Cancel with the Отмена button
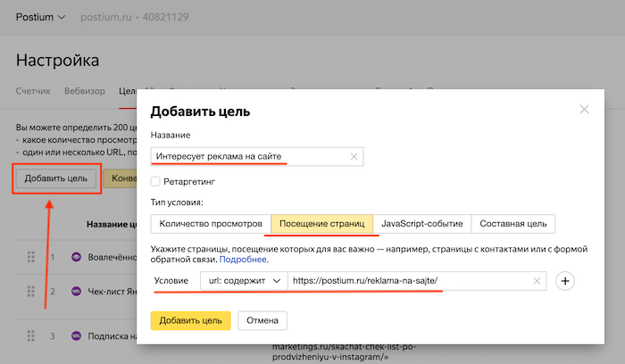 262,320
